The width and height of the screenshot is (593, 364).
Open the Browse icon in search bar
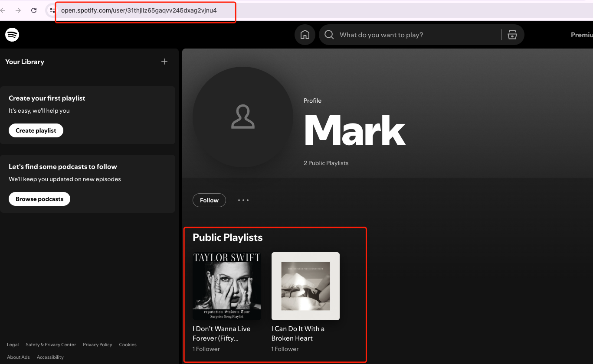(512, 35)
